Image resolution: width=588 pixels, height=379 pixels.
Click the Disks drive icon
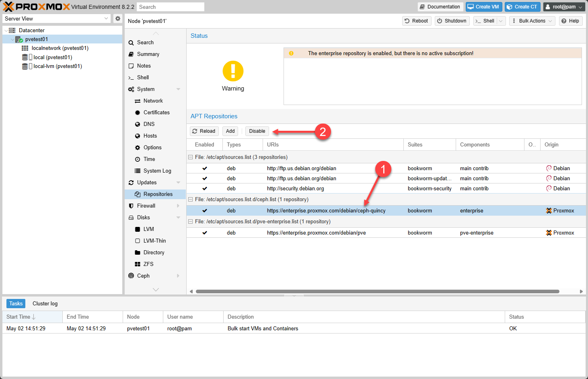pos(131,218)
